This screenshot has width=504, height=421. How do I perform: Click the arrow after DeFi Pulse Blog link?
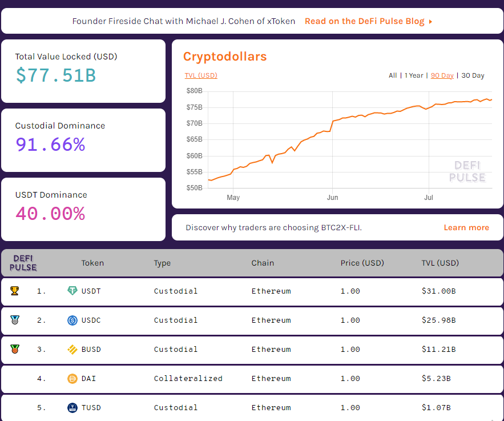coord(430,22)
